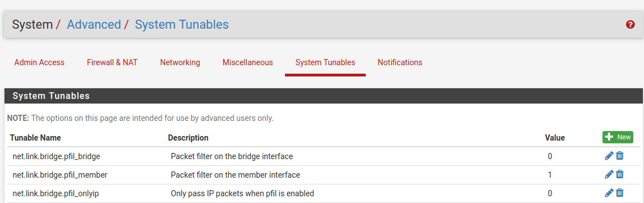644x203 pixels.
Task: Click the System Tunables breadcrumb link
Action: click(182, 25)
